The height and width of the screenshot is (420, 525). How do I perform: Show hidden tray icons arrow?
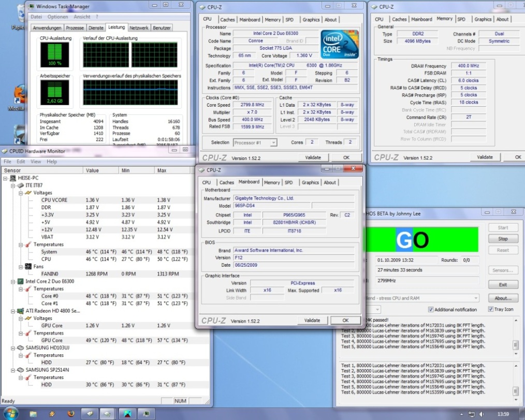462,414
